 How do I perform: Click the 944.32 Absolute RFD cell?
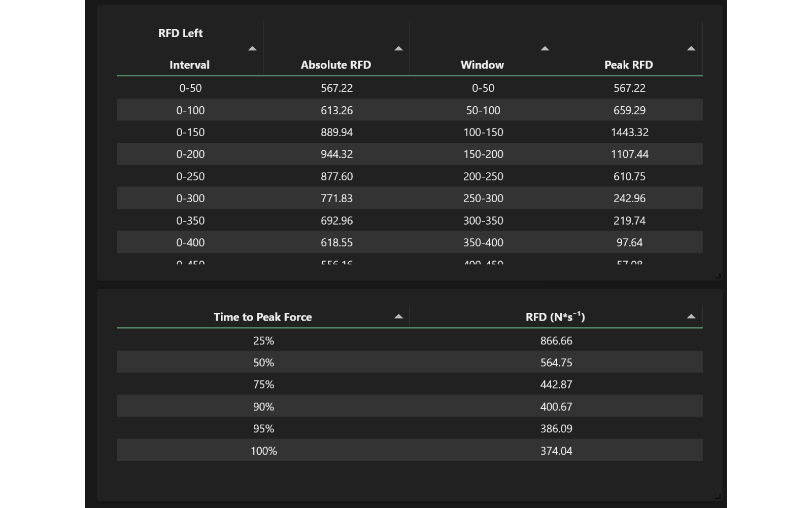click(x=336, y=154)
